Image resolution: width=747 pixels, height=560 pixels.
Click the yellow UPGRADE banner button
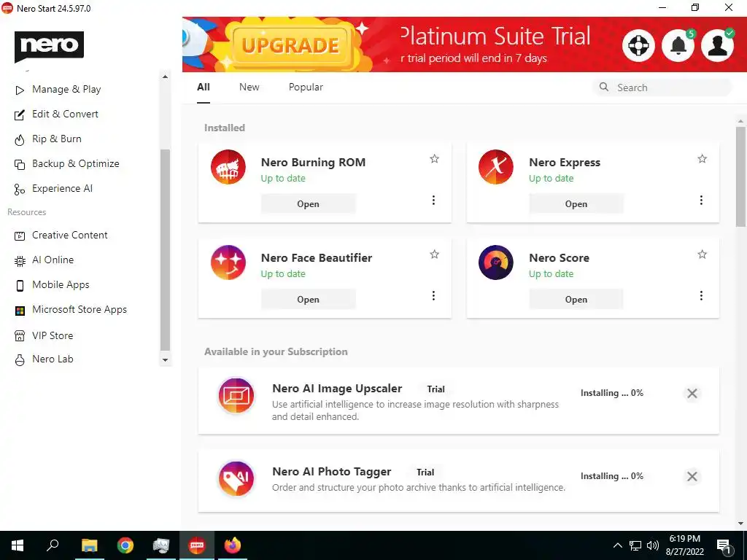tap(290, 46)
